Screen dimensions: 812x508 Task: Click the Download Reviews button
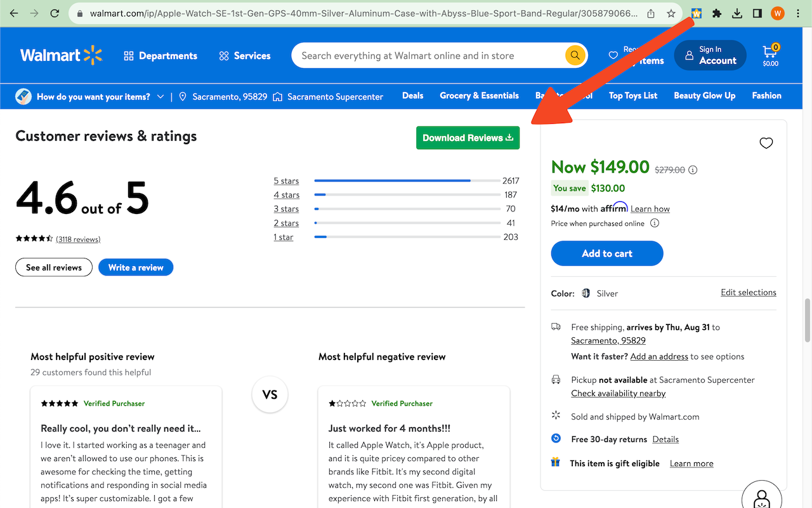(468, 138)
